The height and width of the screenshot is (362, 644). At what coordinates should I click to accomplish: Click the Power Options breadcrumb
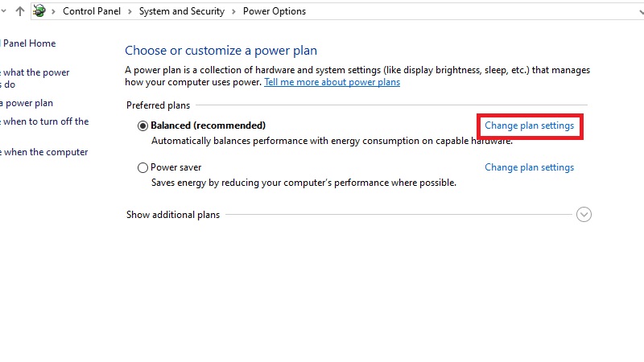[274, 11]
